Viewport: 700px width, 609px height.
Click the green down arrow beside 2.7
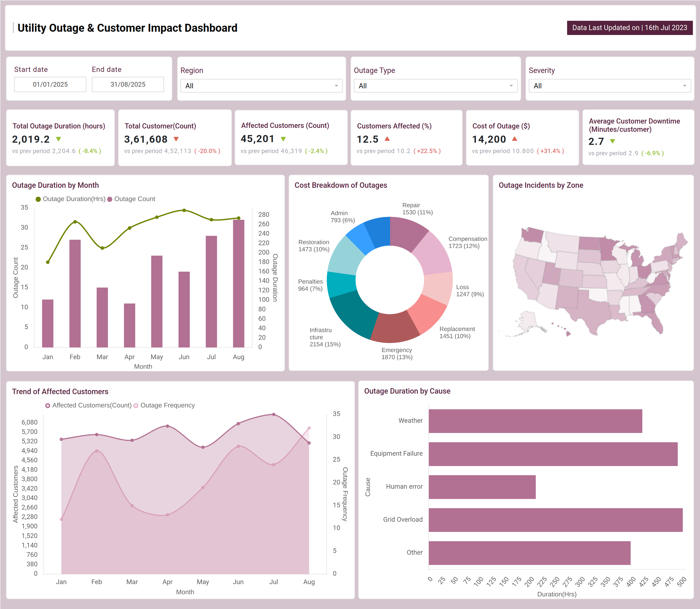[x=612, y=141]
